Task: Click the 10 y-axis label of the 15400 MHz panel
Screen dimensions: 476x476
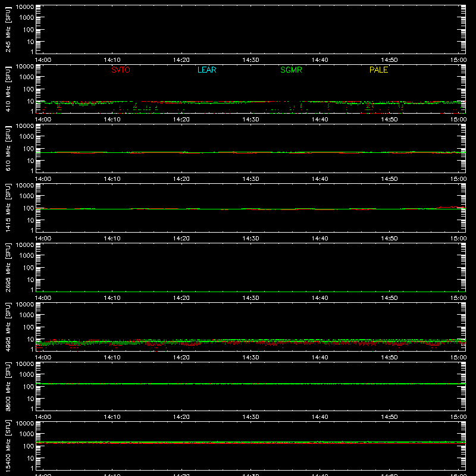Action: tap(30, 458)
